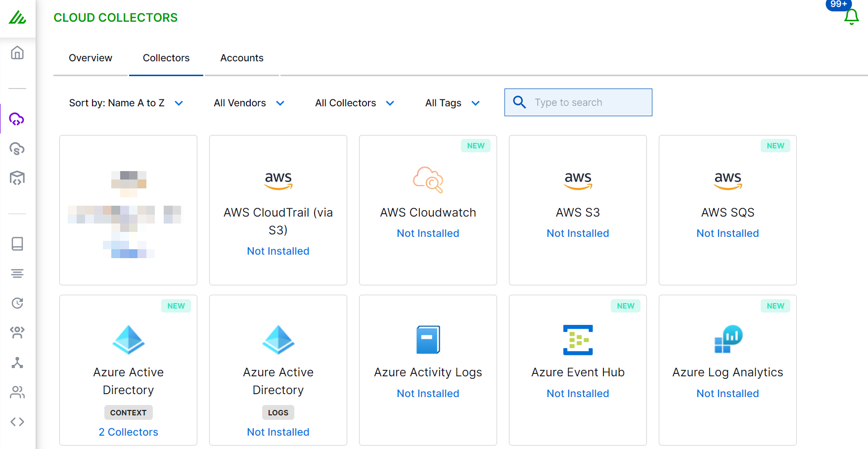The width and height of the screenshot is (868, 449).
Task: Click the CLOUD COLLECTORS page heading
Action: [116, 18]
